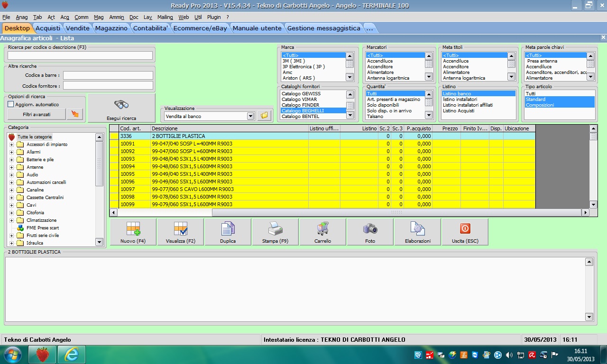
Task: Select Presa antenna in Meta parole chiavi
Action: [x=555, y=61]
